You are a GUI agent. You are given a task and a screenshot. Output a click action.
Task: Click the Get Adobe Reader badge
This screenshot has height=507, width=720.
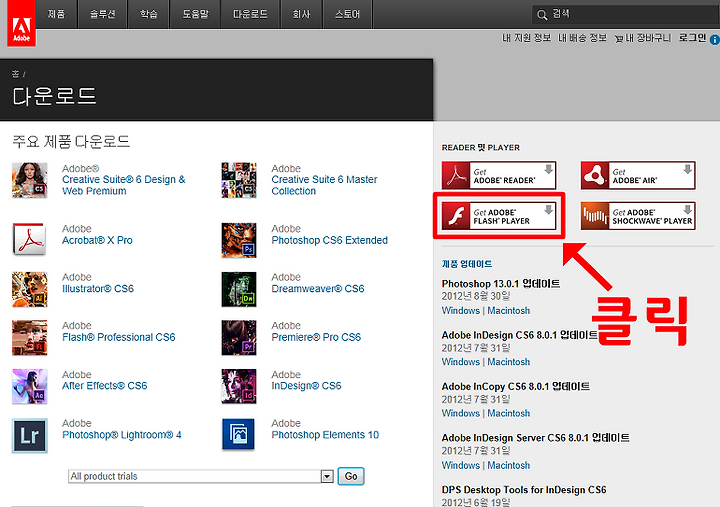click(499, 175)
